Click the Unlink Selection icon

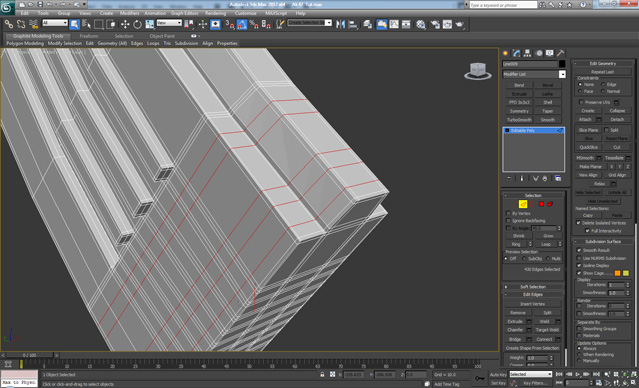click(21, 24)
